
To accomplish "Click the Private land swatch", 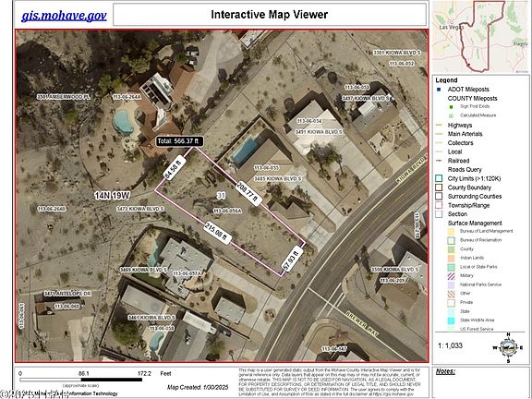I will pyautogui.click(x=451, y=303).
